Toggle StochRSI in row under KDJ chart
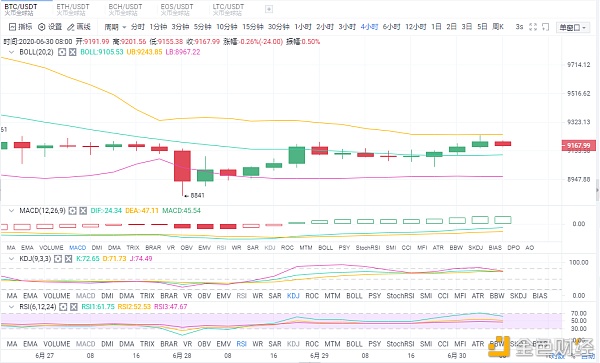This screenshot has width=600, height=363. point(400,296)
